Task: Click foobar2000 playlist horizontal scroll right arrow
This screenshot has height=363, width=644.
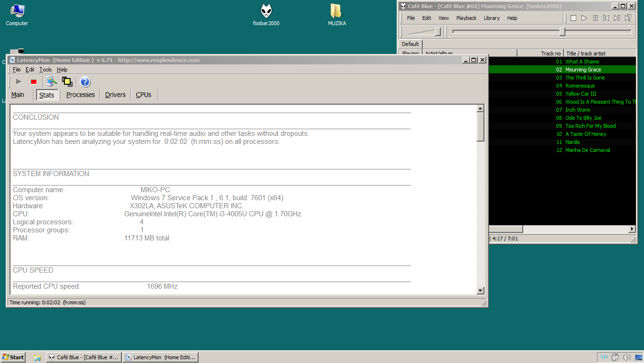Action: click(632, 229)
